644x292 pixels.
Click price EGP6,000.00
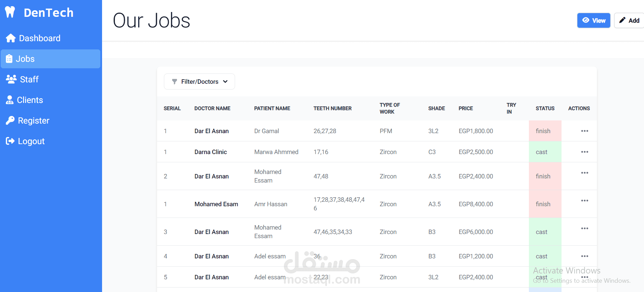(476, 232)
